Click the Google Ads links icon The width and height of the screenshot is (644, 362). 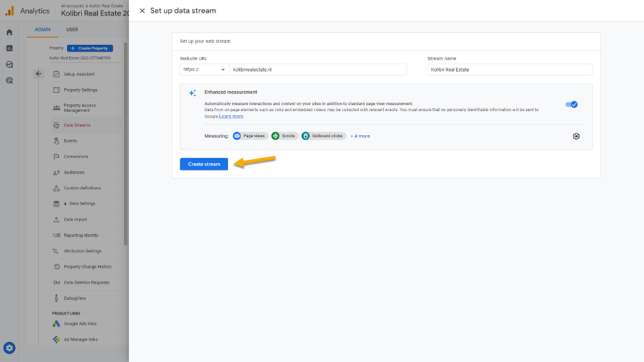56,324
